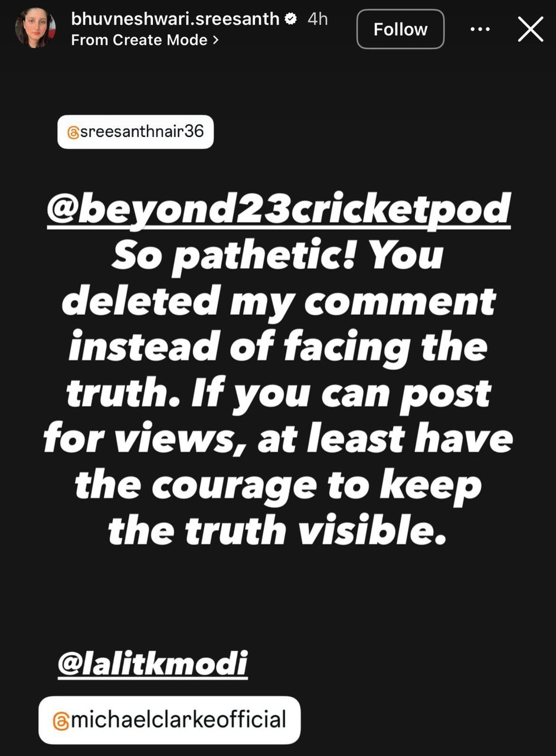The width and height of the screenshot is (556, 756).
Task: Click the Threads icon in sreesanthnair36 sticker
Action: 73,132
